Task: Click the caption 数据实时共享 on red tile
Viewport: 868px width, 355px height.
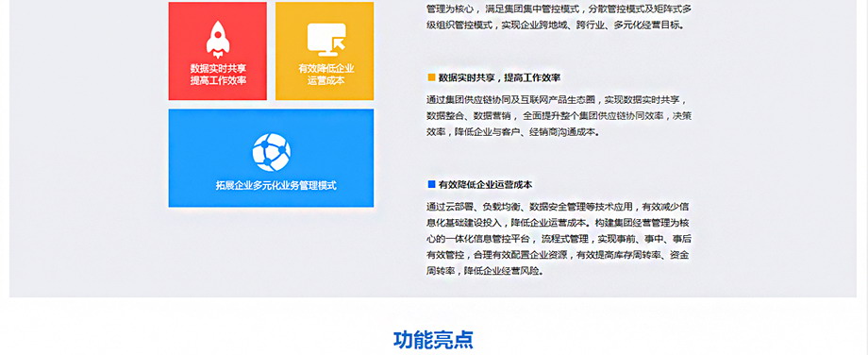Action: (218, 69)
